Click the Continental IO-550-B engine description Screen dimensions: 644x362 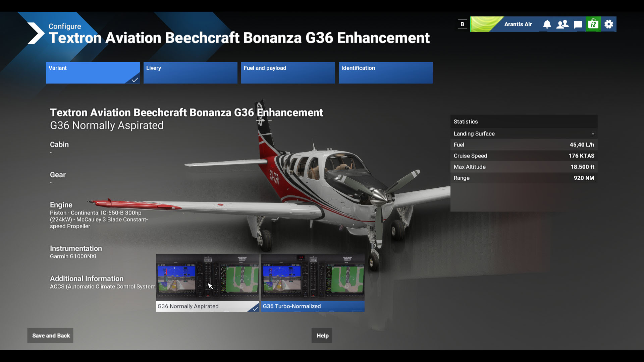click(x=99, y=220)
